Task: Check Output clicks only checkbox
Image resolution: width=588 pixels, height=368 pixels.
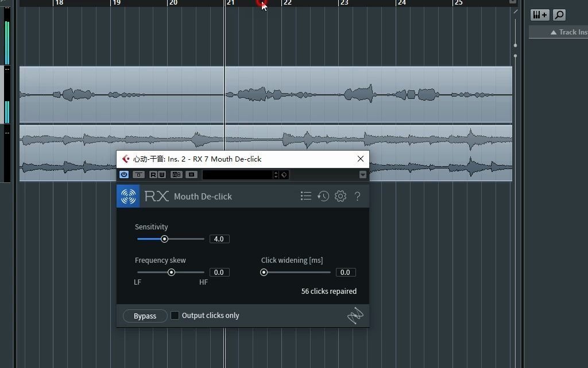Action: click(x=175, y=316)
